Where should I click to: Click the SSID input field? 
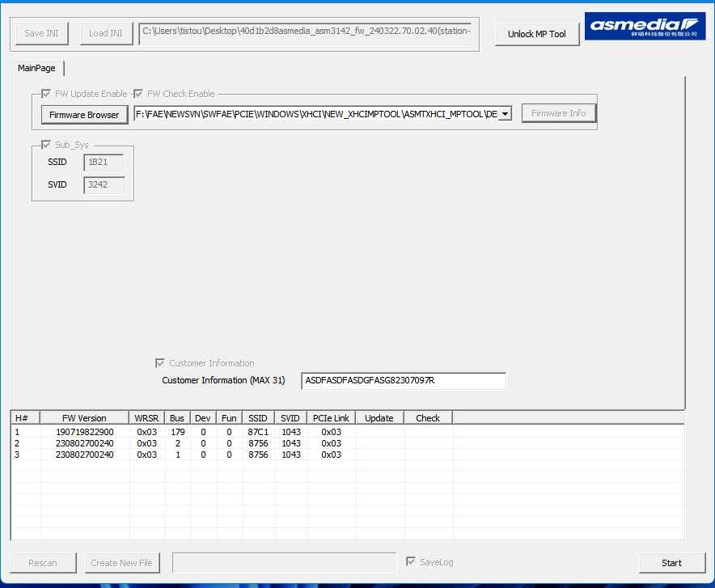[x=104, y=162]
